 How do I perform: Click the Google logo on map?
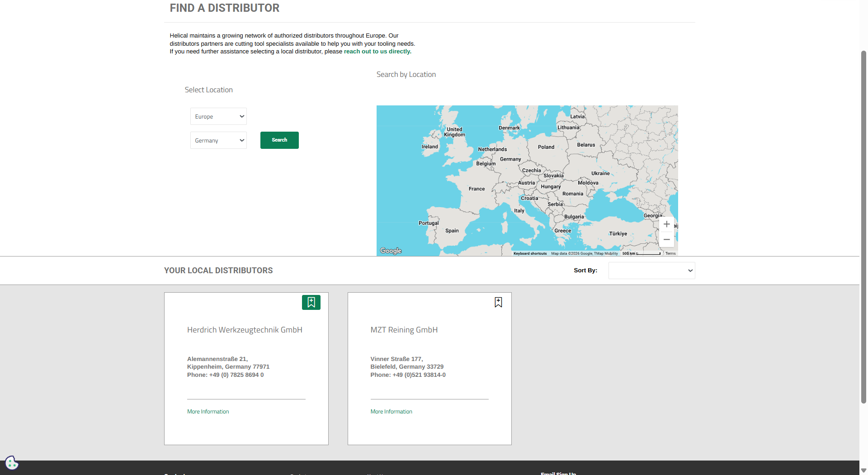pyautogui.click(x=391, y=251)
